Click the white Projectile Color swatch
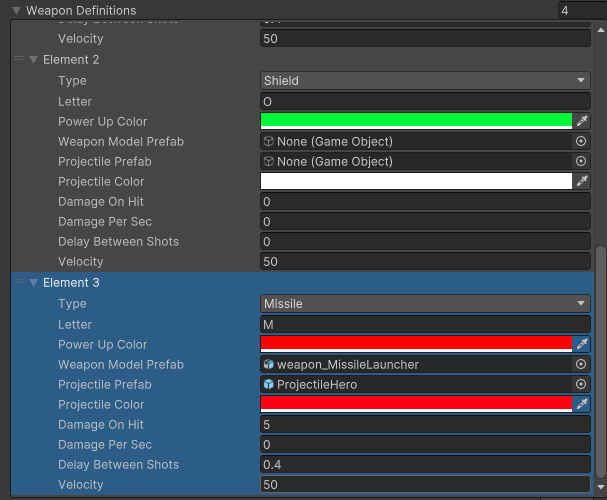Viewport: 607px width, 500px height. click(x=415, y=181)
